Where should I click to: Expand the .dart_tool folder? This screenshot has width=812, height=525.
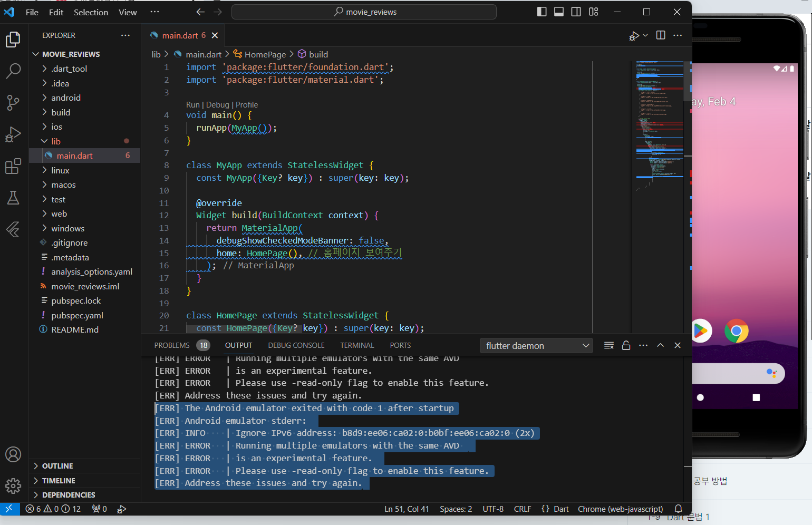[85, 69]
